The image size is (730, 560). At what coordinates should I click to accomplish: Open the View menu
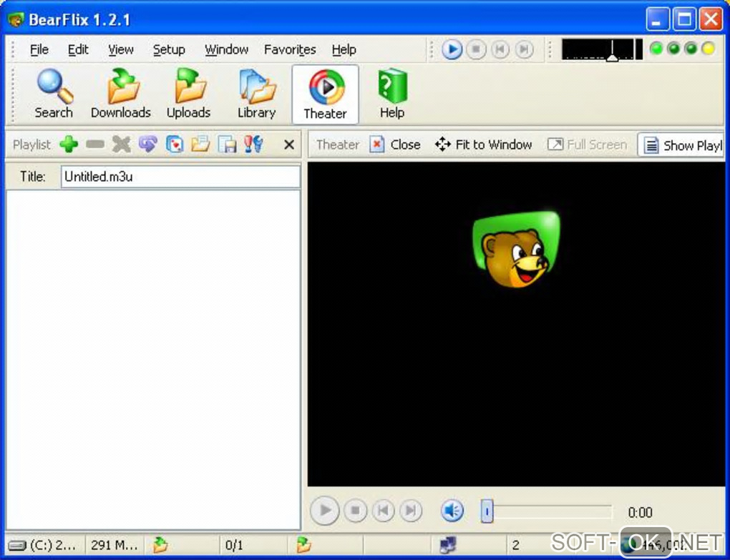click(x=120, y=49)
